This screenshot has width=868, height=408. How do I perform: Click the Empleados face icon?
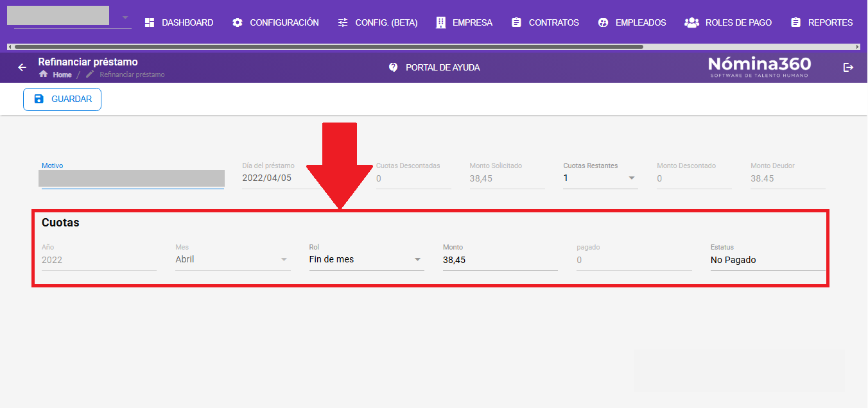point(603,22)
